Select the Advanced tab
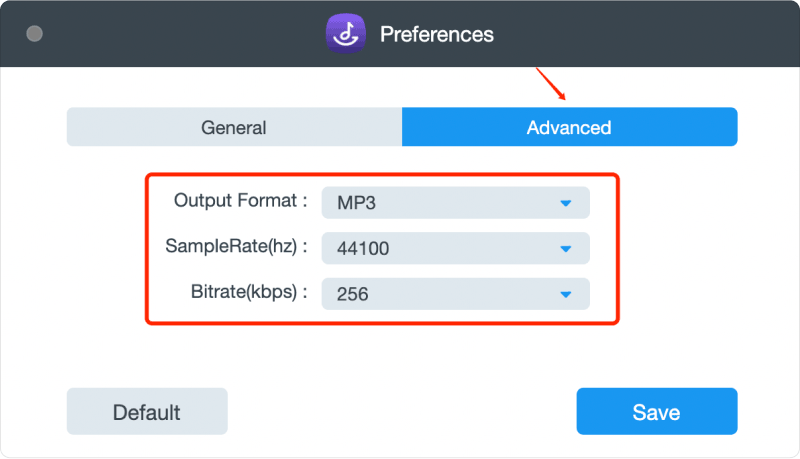Viewport: 800px width, 459px height. 569,127
